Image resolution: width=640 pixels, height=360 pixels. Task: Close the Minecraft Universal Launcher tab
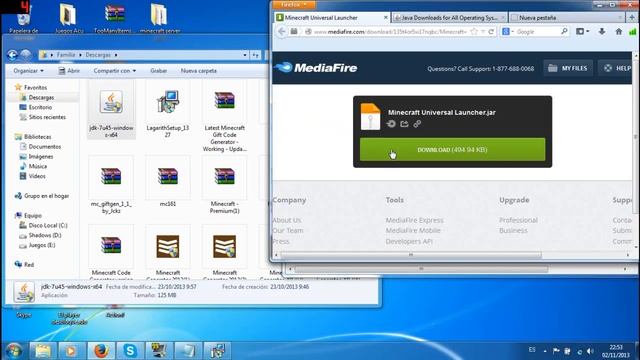(385, 18)
